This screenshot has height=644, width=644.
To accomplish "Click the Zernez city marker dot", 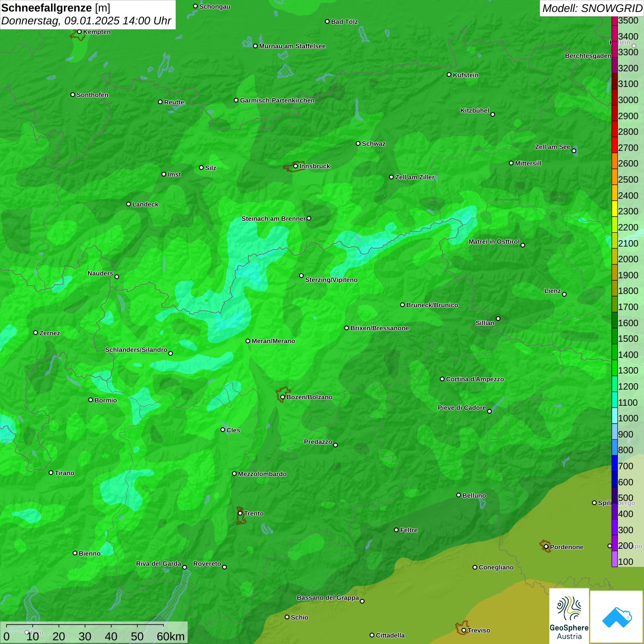I will (35, 333).
